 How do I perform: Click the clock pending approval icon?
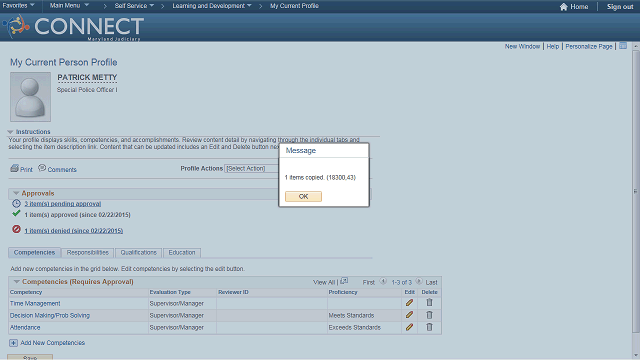16,203
